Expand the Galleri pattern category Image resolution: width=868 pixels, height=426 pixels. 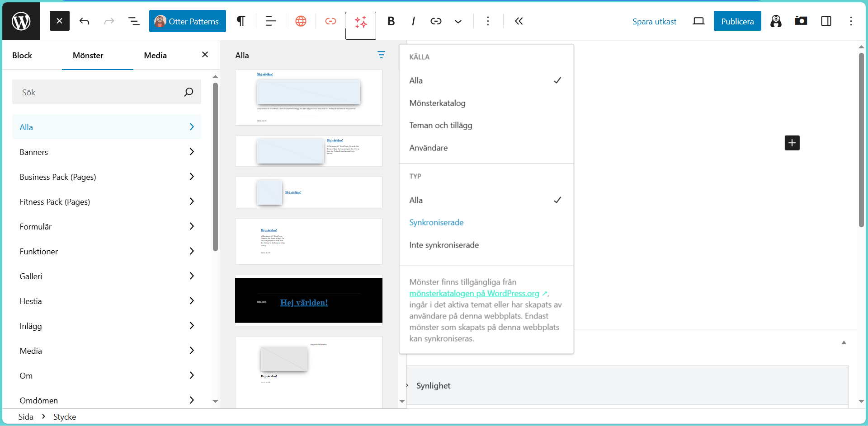pos(106,276)
